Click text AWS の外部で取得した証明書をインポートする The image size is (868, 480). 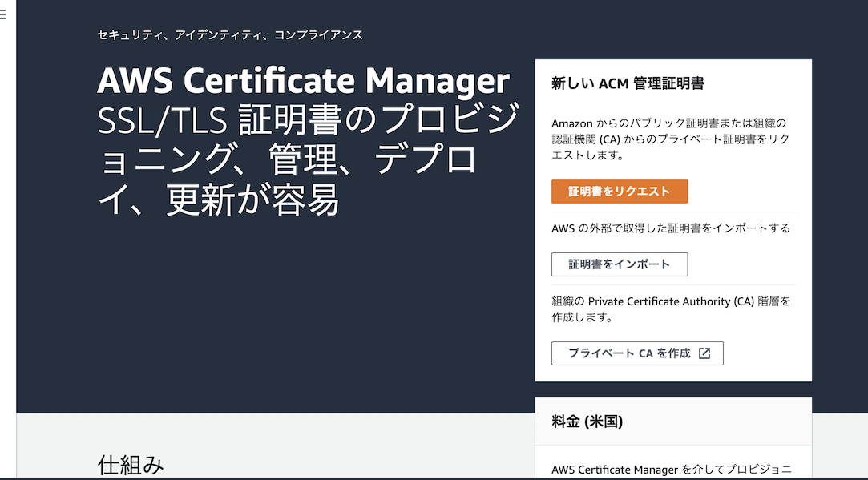[x=671, y=228]
